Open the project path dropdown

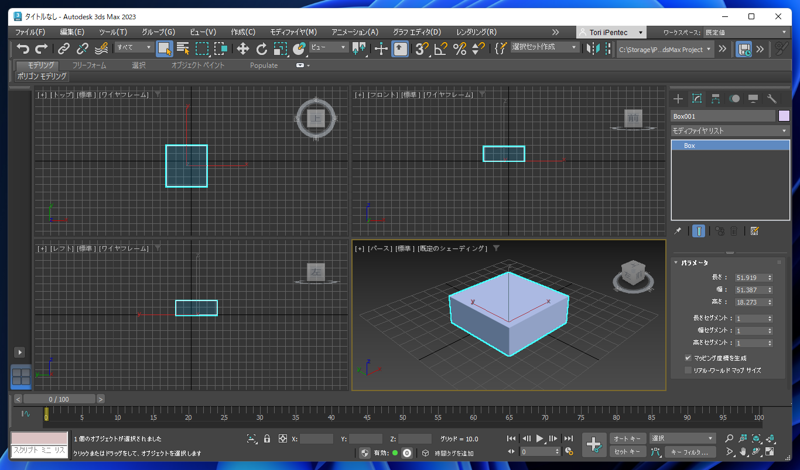tap(665, 50)
